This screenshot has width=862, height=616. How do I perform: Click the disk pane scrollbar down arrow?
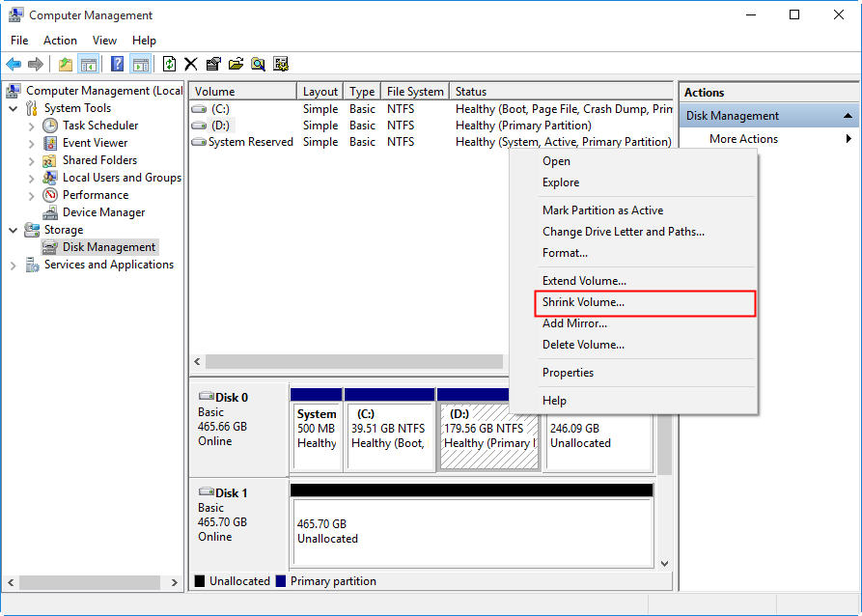click(x=664, y=563)
